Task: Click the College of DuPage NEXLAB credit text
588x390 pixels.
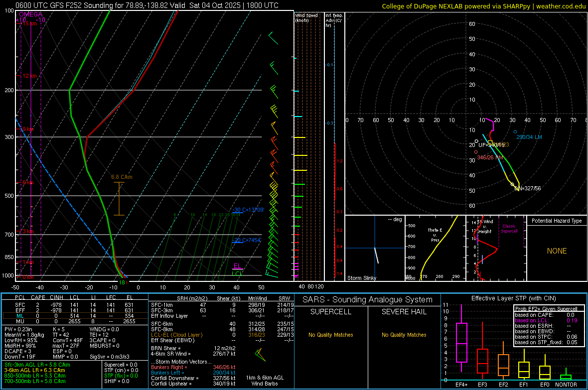Action: pyautogui.click(x=484, y=6)
